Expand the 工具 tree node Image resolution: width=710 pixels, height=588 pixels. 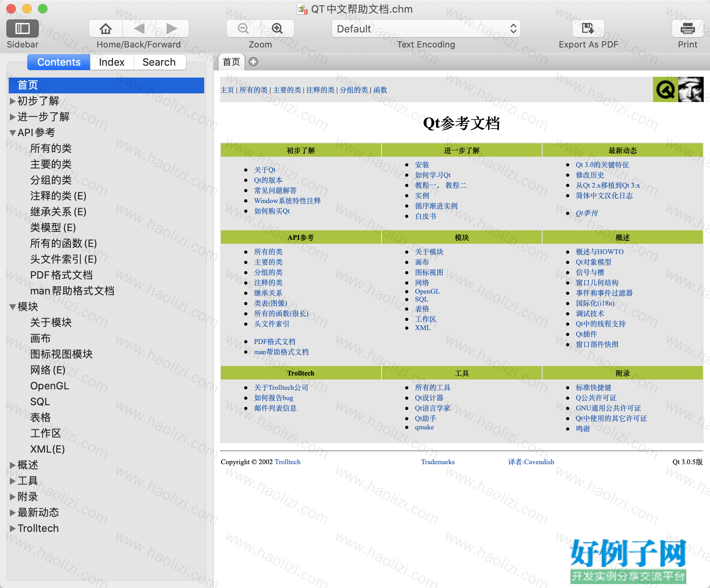tap(13, 481)
